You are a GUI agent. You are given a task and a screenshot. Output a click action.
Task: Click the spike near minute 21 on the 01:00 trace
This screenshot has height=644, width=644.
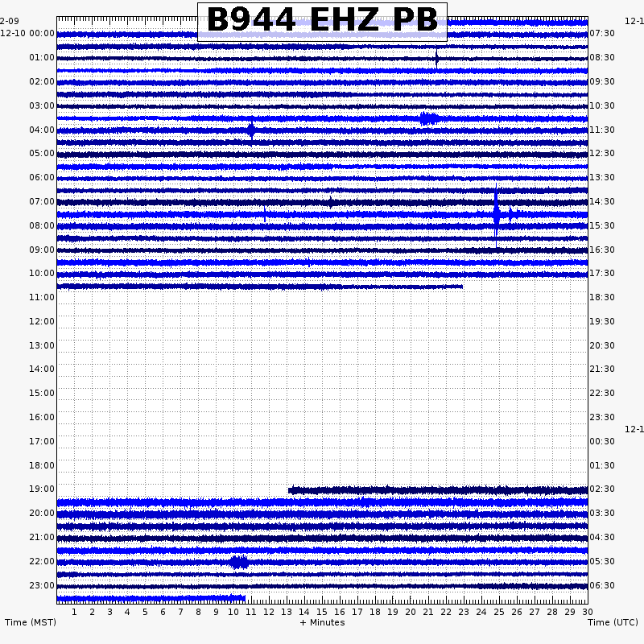[x=436, y=58]
